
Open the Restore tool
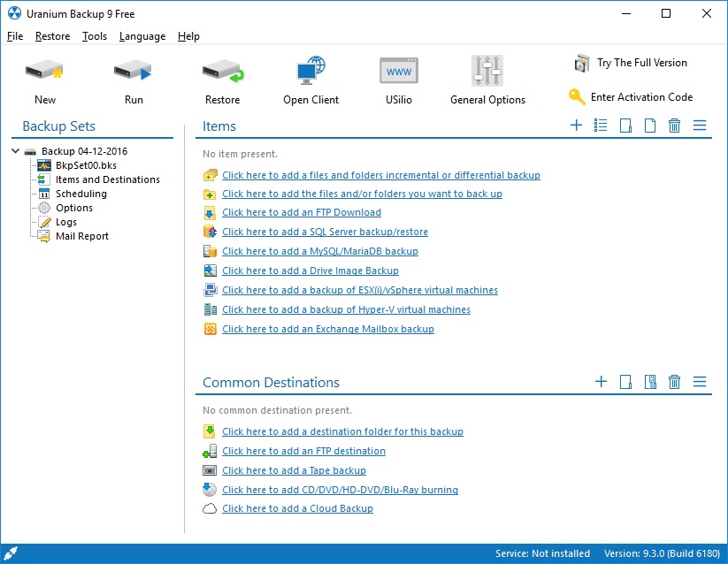(x=222, y=77)
